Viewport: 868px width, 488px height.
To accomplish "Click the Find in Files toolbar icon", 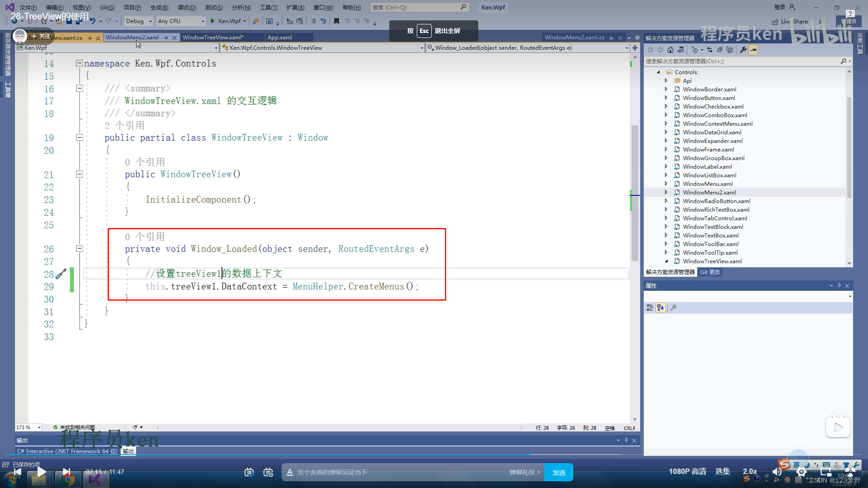I will coord(256,21).
